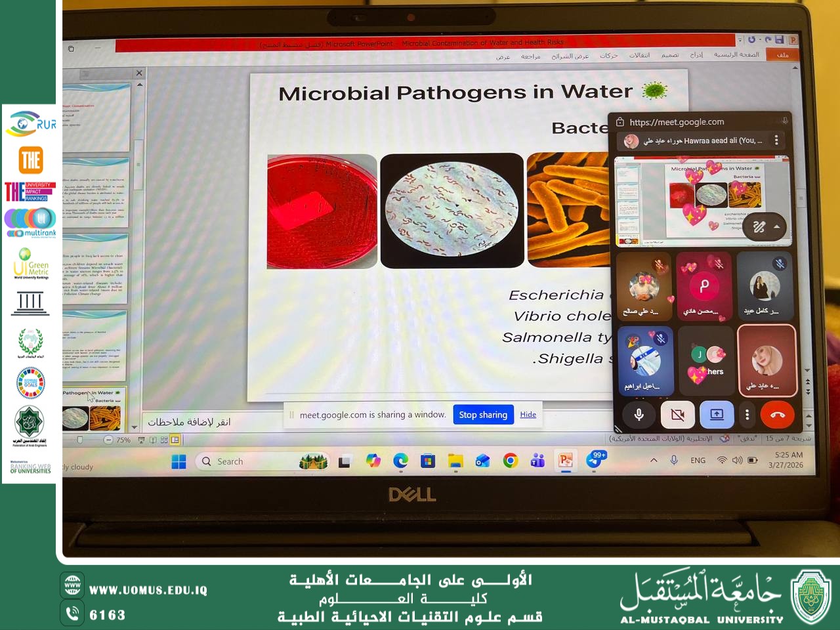Select the Normal view icon in the status bar
Viewport: 840px width, 630px height.
(175, 440)
